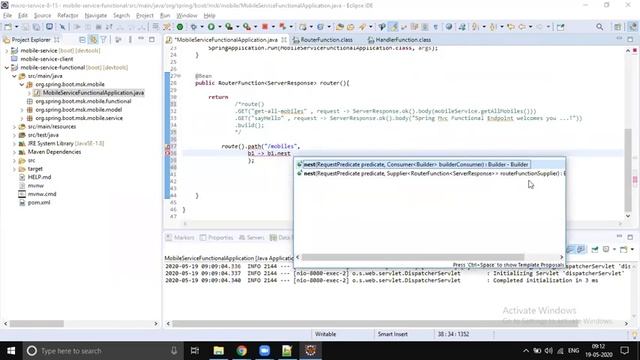Open the Navigate menu

[x=96, y=16]
